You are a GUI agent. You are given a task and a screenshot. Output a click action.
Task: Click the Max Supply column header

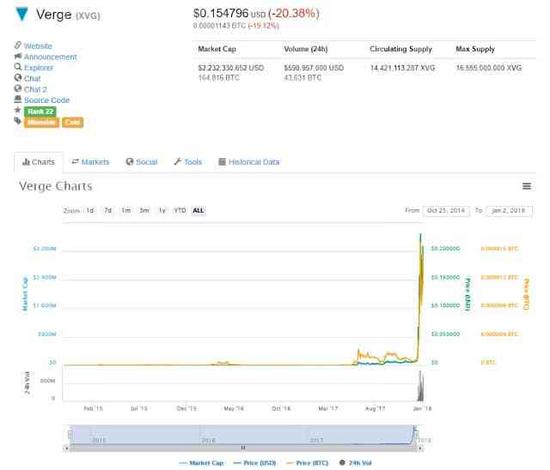point(475,49)
